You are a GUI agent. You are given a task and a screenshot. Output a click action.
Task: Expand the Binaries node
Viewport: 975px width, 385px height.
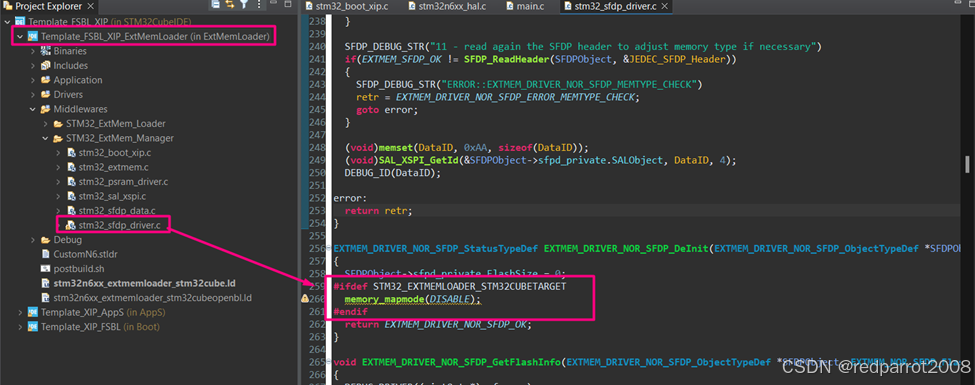(x=32, y=51)
